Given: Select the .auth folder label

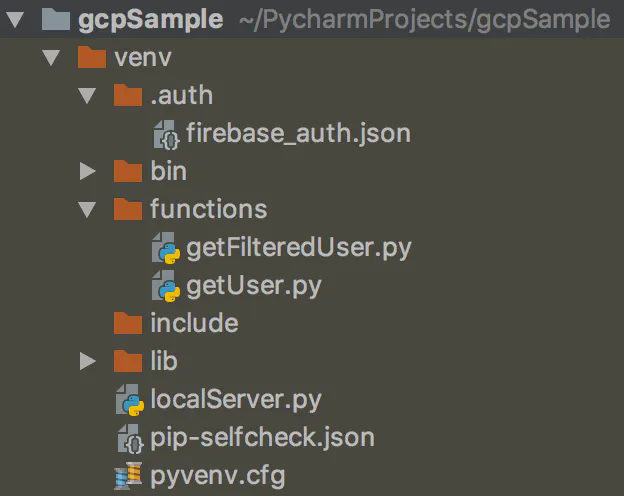Looking at the screenshot, I should coord(181,96).
